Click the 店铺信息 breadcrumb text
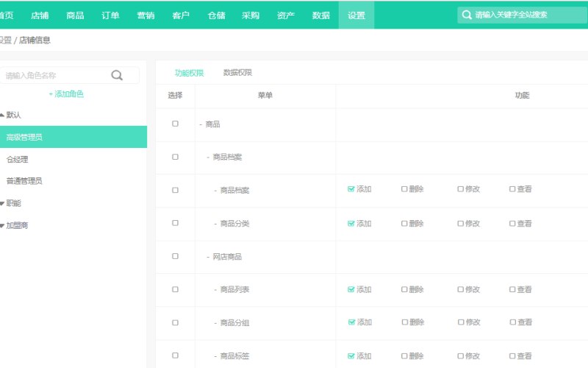This screenshot has width=588, height=368. pos(35,40)
